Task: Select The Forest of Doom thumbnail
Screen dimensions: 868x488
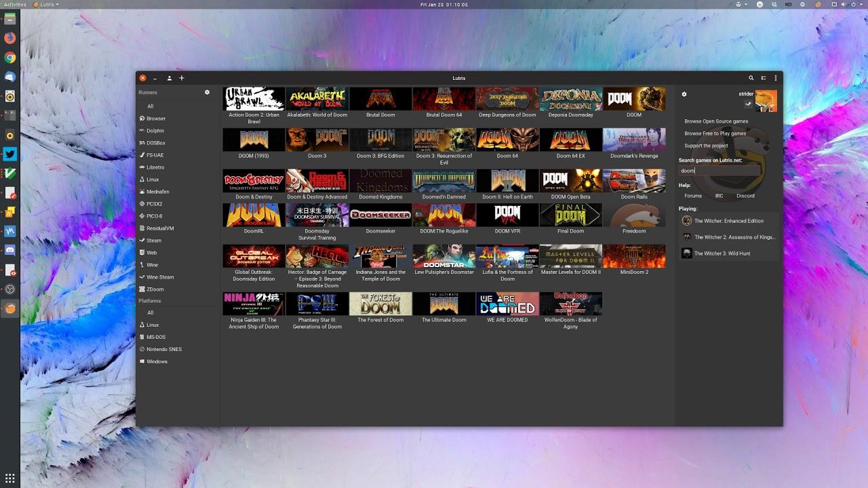Action: (380, 304)
